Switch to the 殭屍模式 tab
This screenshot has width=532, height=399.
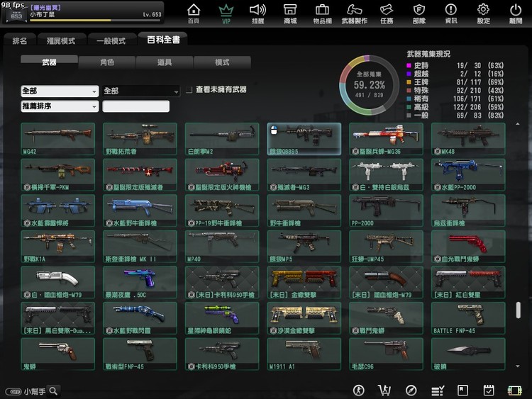pyautogui.click(x=61, y=40)
